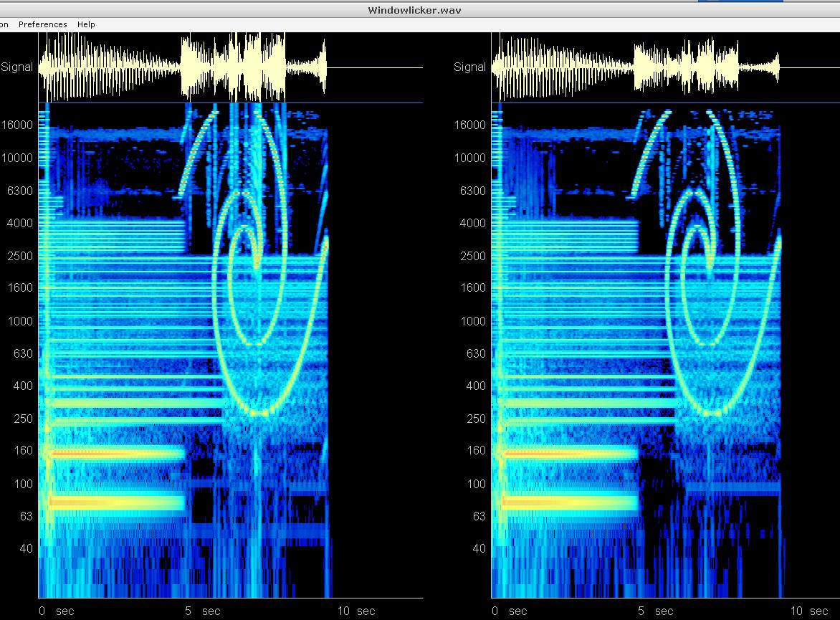Click the 100 frequency label in left panel
840x620 pixels.
(23, 485)
